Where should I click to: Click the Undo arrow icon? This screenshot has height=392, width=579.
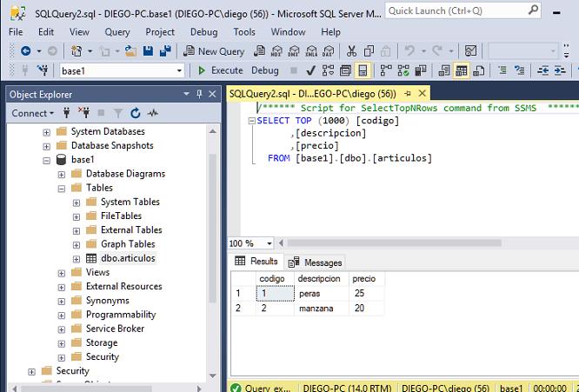coord(409,50)
